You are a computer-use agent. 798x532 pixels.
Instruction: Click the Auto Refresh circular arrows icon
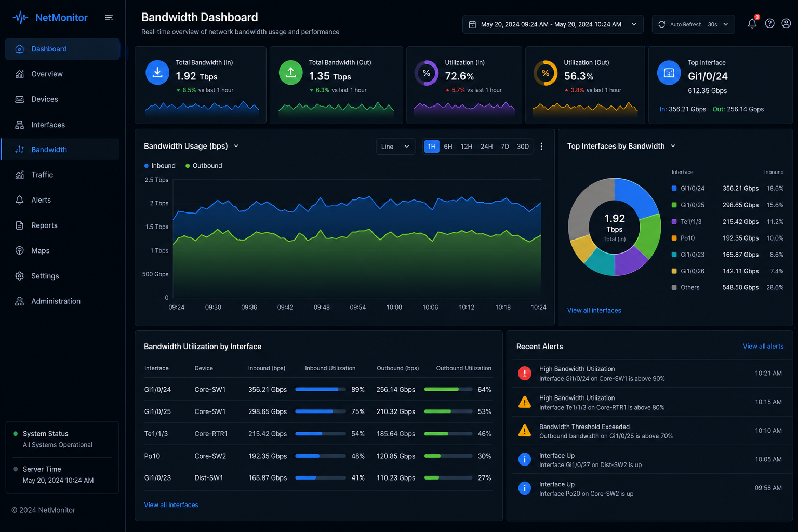(661, 24)
